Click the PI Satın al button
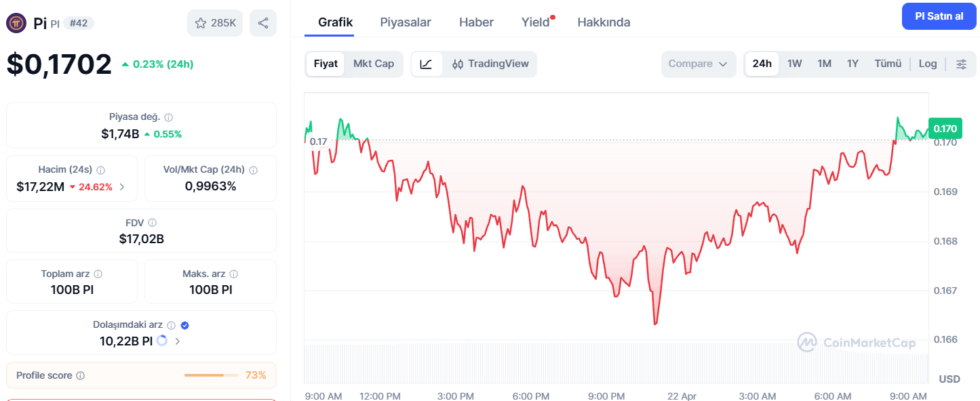The width and height of the screenshot is (980, 401). [939, 16]
